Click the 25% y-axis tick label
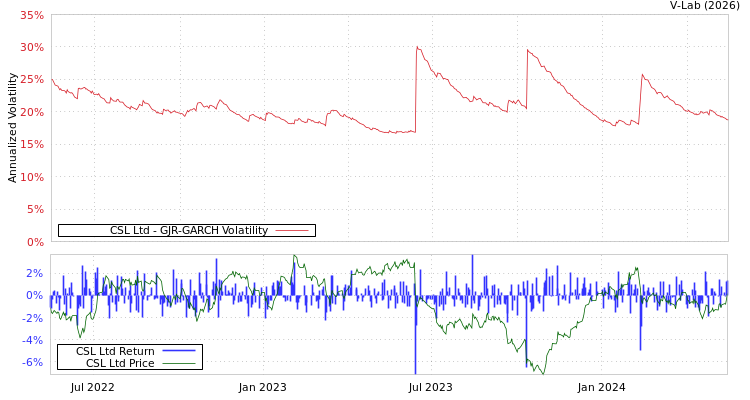 pos(31,80)
